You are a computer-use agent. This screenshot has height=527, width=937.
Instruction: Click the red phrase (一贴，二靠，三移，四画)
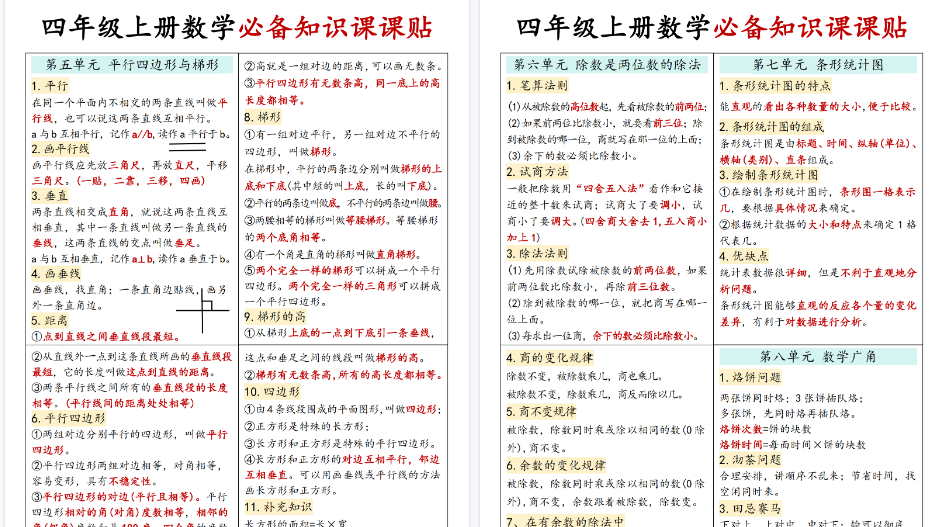[x=140, y=180]
